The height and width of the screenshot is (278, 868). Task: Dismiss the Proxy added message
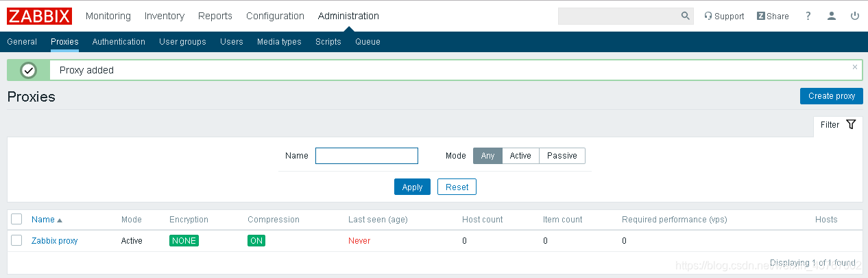point(855,67)
